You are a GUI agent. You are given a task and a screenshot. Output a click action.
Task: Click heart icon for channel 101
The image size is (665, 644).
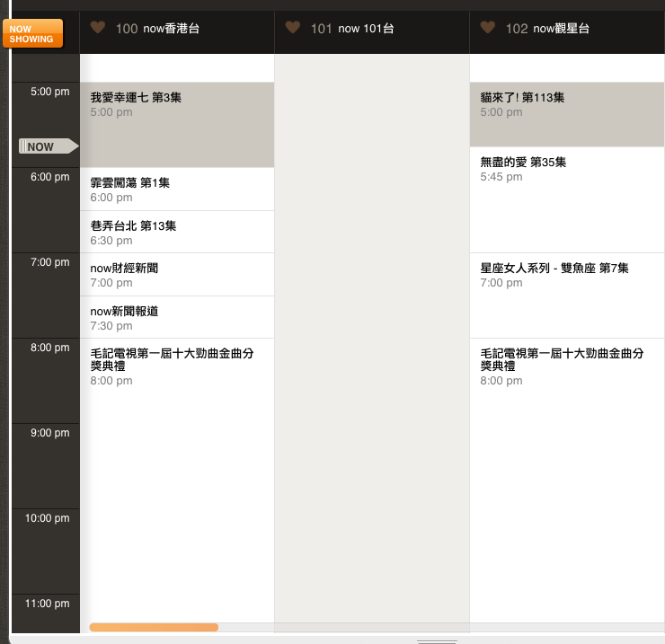(293, 28)
